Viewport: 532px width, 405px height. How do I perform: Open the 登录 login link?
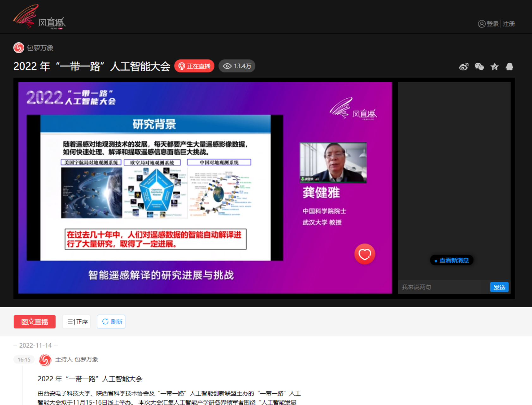pos(492,24)
